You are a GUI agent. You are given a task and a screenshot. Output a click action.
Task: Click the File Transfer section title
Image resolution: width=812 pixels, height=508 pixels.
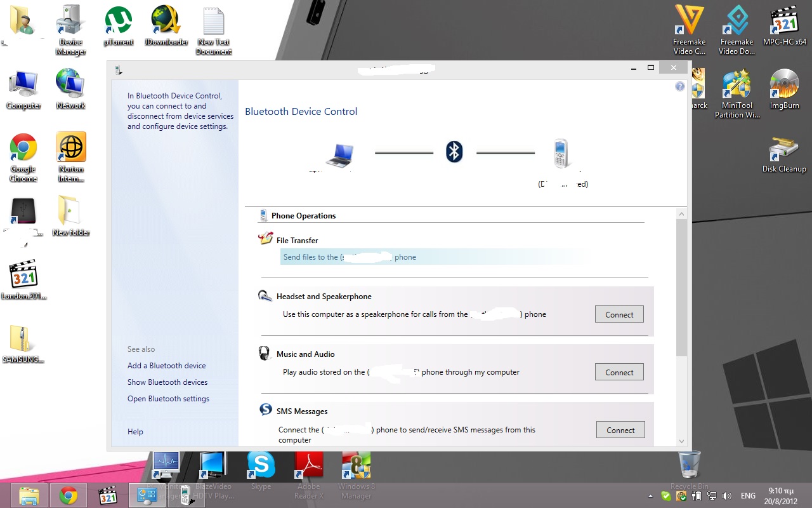[x=297, y=241]
